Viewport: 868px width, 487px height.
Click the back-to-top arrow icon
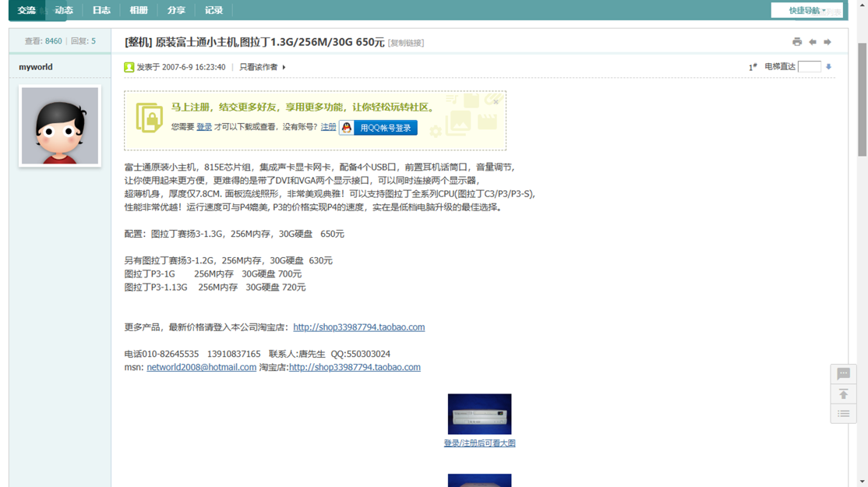(843, 394)
